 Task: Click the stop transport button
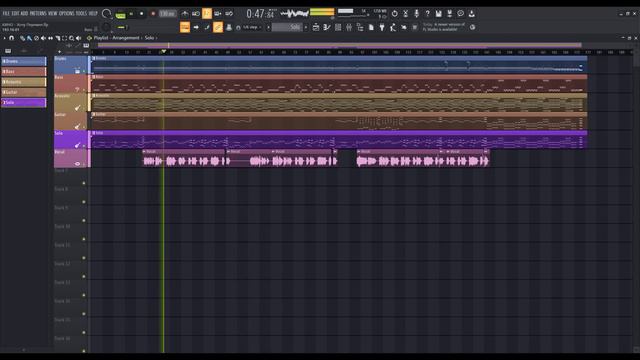[142, 14]
